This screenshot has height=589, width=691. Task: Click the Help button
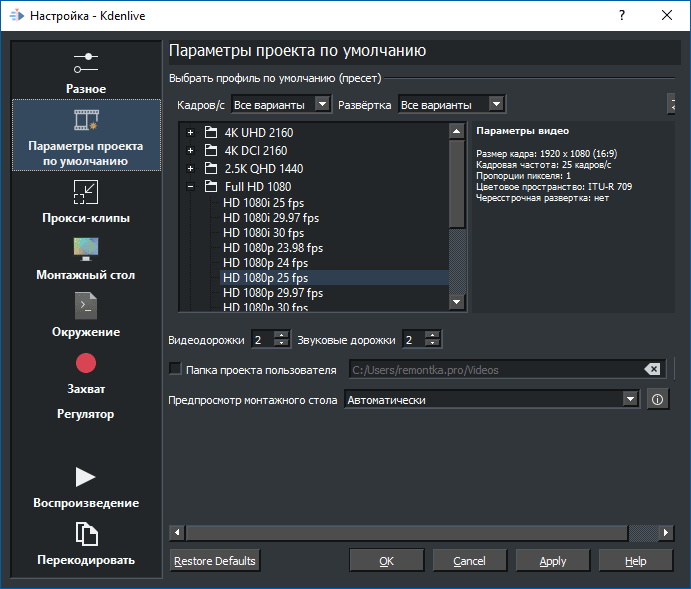(x=635, y=561)
